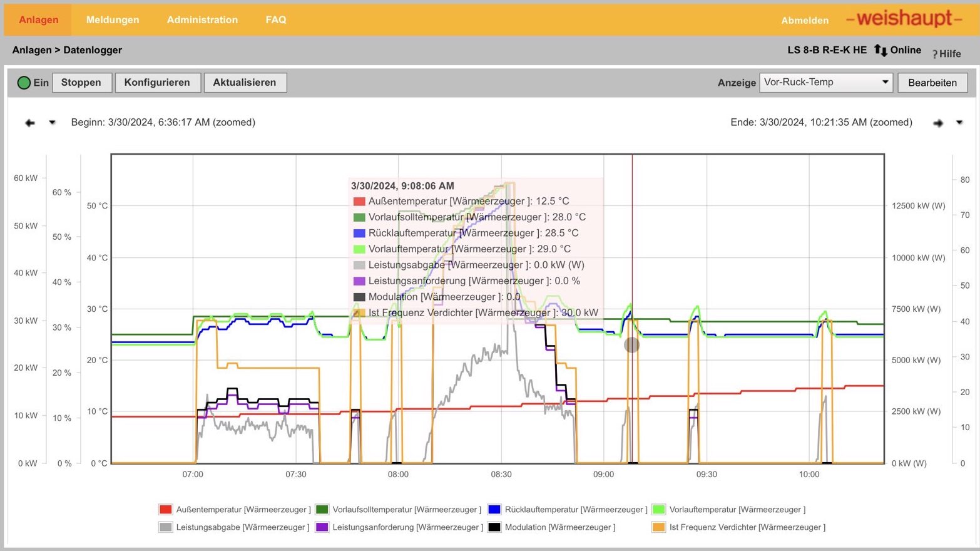
Task: Expand dropdown arrow beside Beginn left arrow
Action: tap(53, 123)
